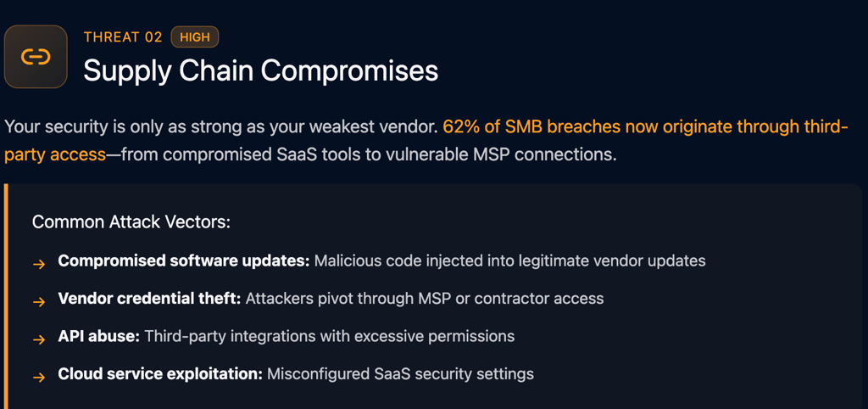Image resolution: width=868 pixels, height=409 pixels.
Task: Click the HIGH severity badge
Action: (195, 37)
